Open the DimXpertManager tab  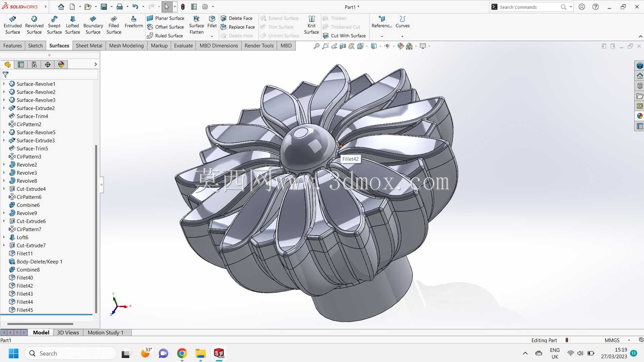pos(48,65)
